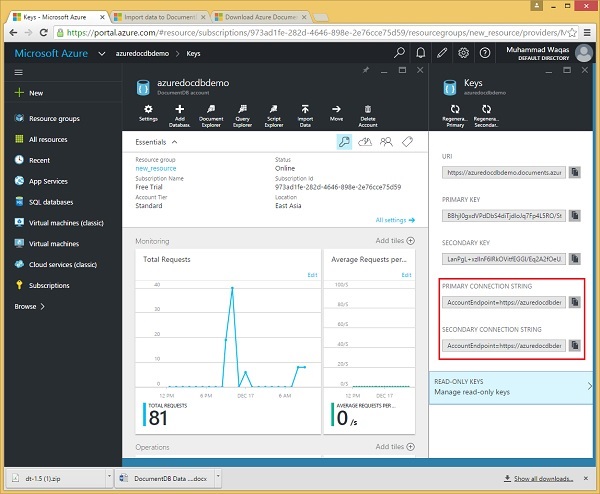Open SQL databases in sidebar
Screen dimensions: 600x494
44,202
